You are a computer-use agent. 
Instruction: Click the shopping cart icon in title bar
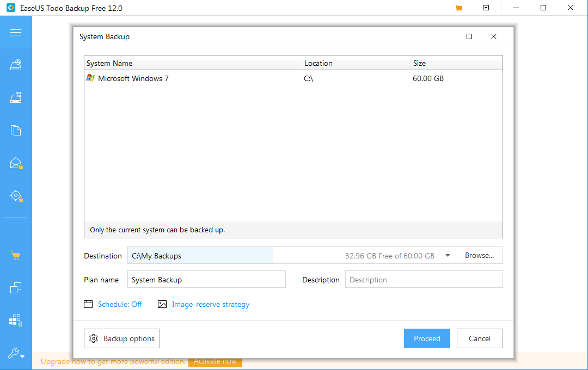pyautogui.click(x=458, y=8)
